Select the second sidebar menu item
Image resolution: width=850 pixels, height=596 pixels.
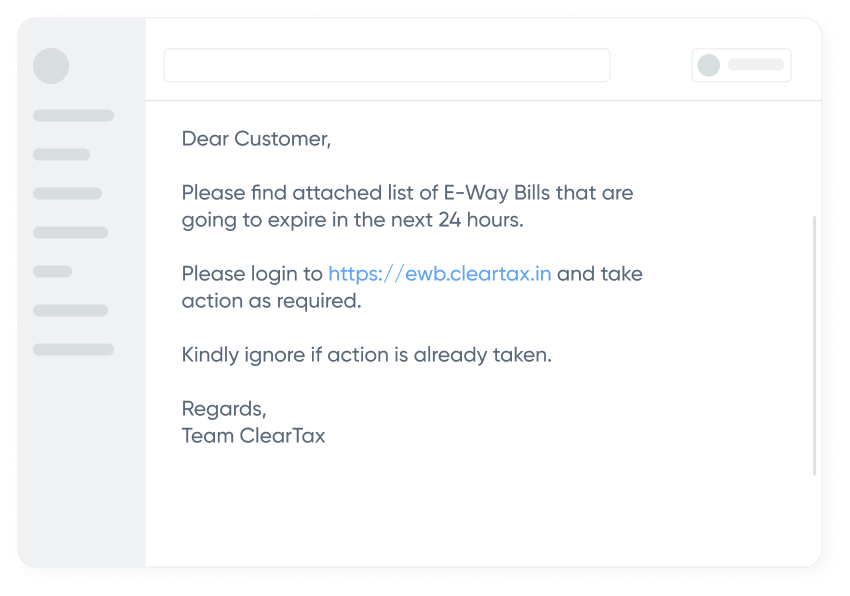[x=61, y=155]
